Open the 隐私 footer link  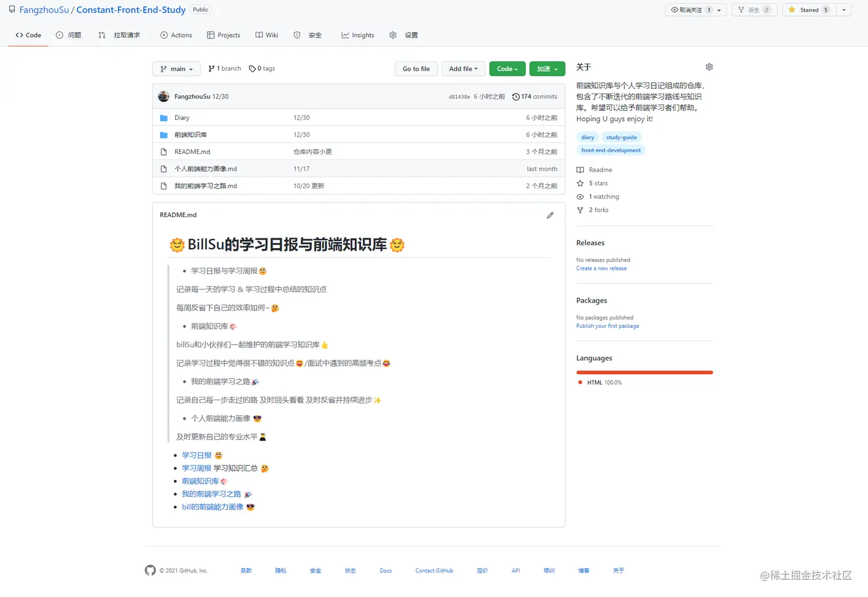coord(281,571)
